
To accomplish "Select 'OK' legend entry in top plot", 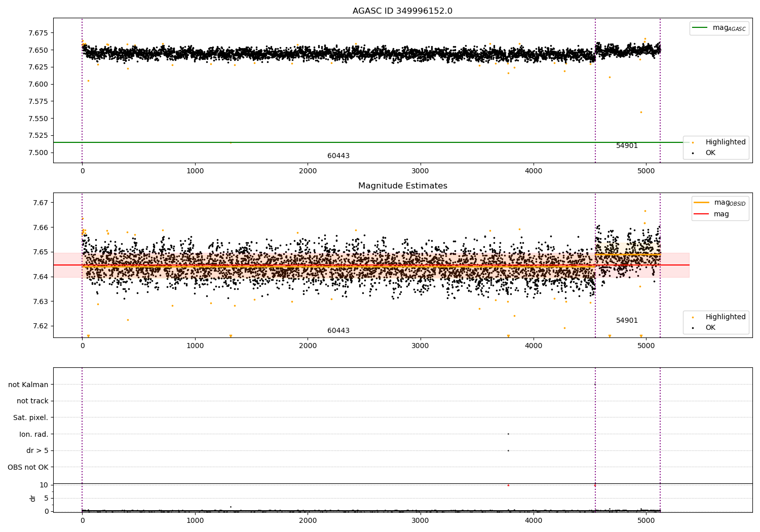I will point(705,153).
